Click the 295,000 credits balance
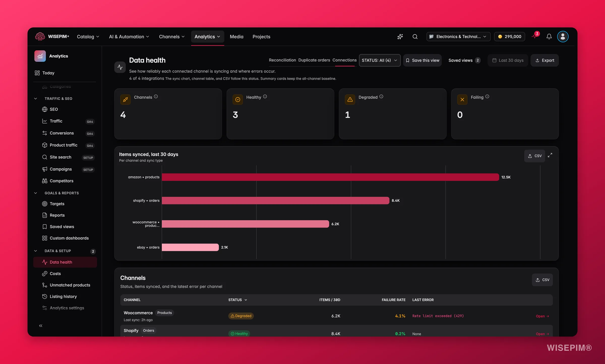 [x=509, y=37]
